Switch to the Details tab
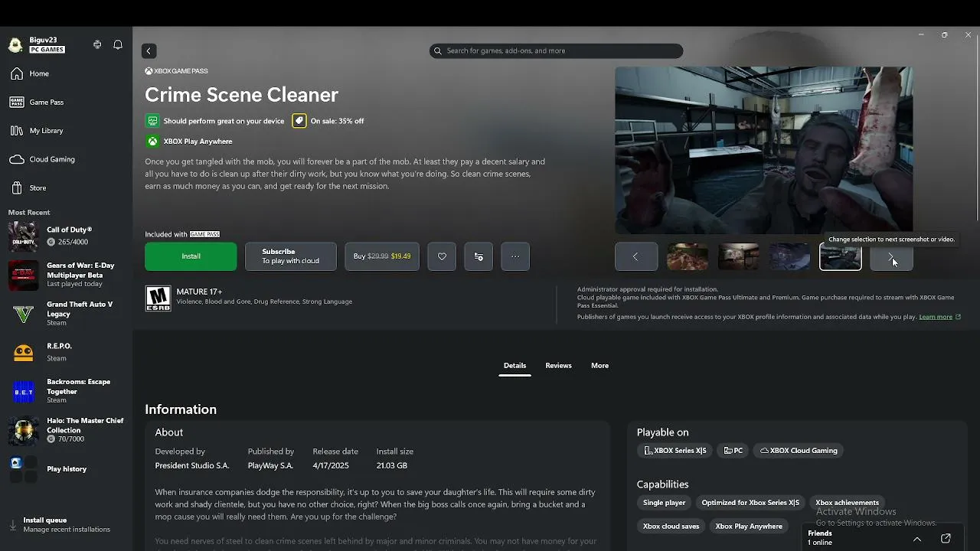 [514, 366]
